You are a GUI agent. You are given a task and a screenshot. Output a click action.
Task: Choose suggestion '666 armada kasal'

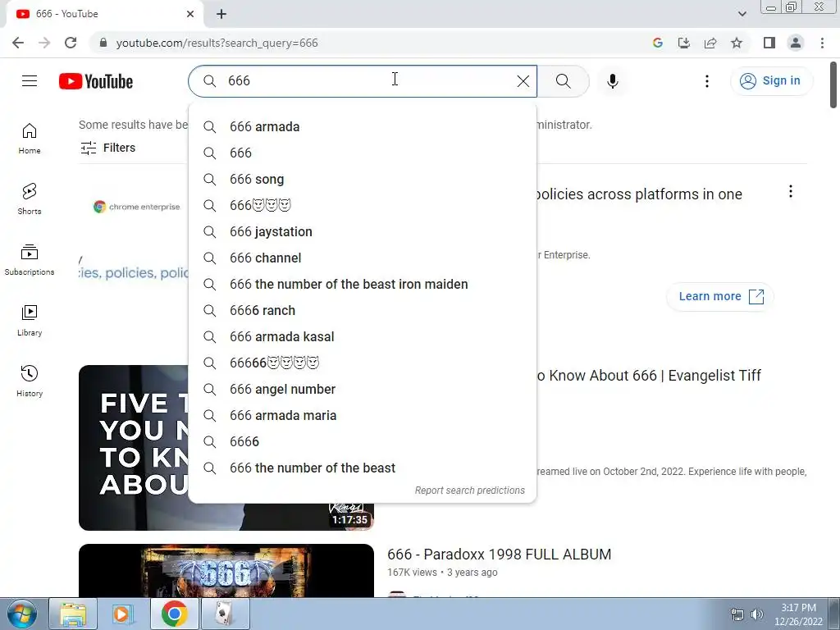pos(363,336)
